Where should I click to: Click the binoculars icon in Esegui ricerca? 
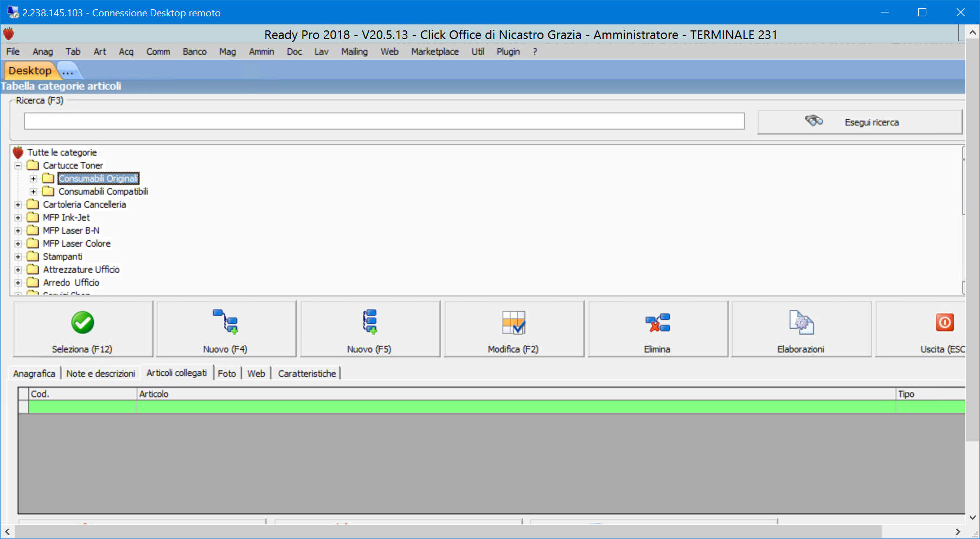(814, 120)
